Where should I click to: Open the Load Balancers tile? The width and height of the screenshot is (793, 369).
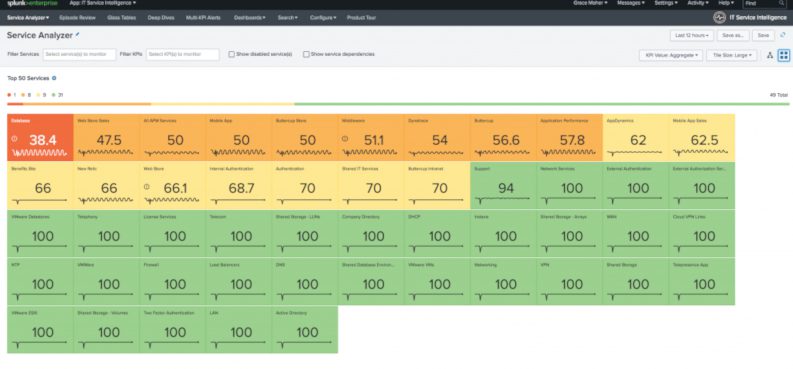[x=238, y=282]
